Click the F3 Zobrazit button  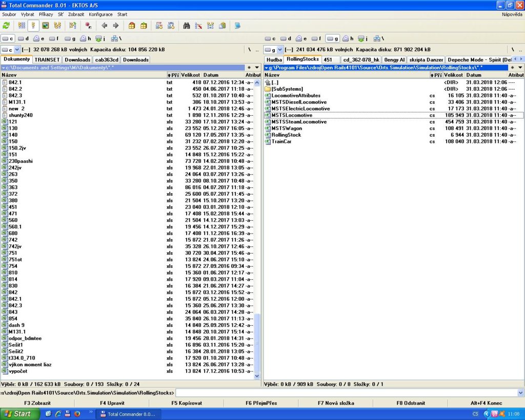click(37, 403)
